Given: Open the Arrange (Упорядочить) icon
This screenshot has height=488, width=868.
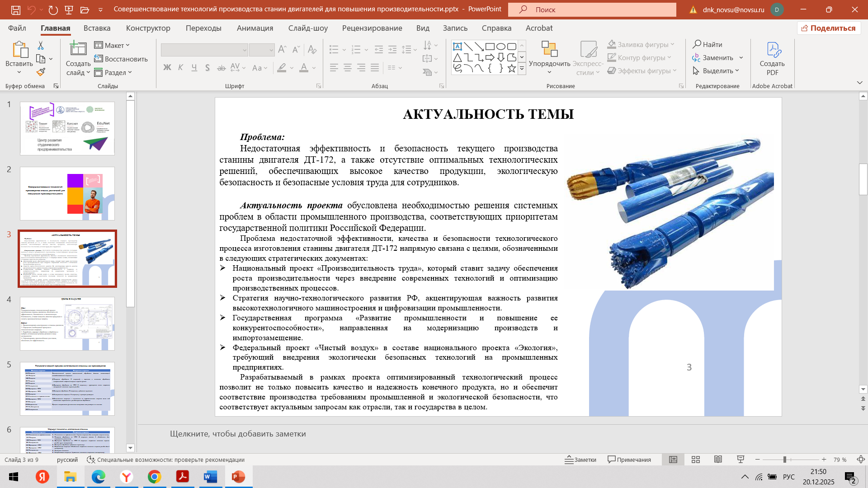Looking at the screenshot, I should [x=549, y=50].
